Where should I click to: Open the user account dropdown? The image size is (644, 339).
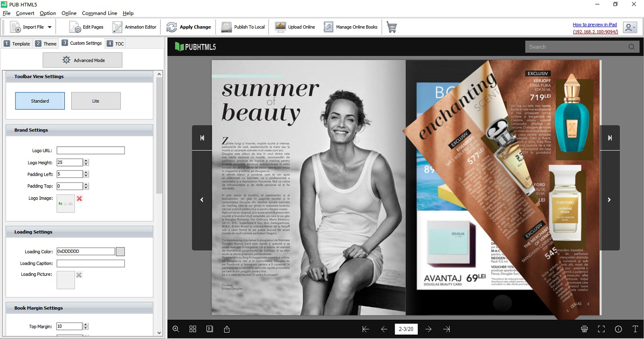pos(630,27)
